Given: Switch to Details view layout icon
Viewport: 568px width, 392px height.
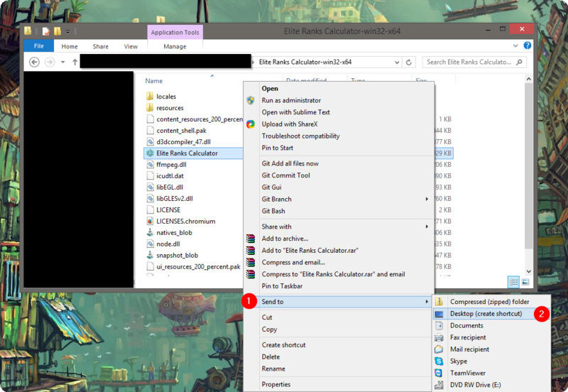Looking at the screenshot, I should pos(513,282).
